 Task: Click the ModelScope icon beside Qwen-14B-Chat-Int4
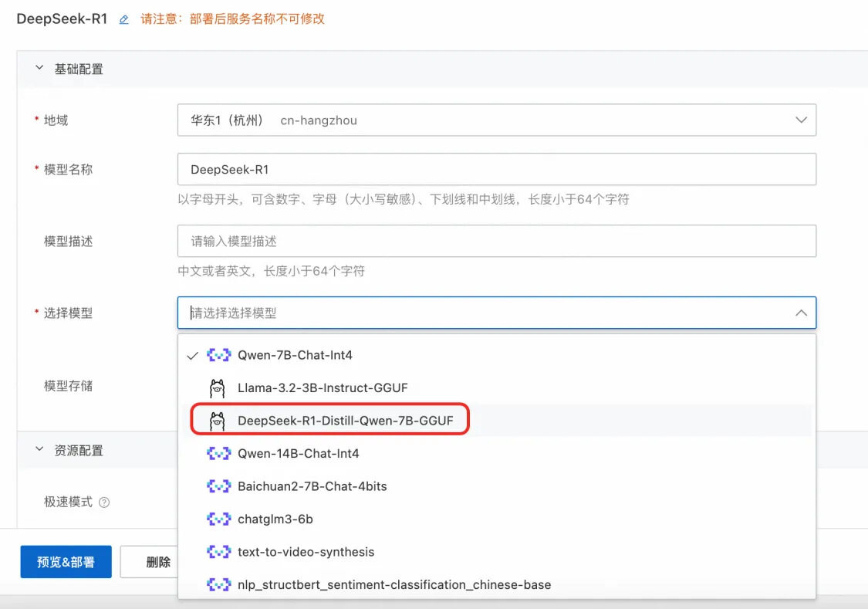218,454
